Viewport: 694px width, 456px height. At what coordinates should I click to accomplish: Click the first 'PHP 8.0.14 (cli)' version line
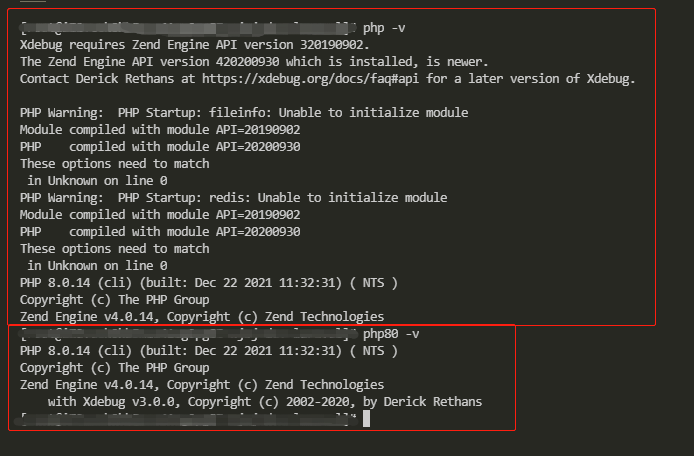pyautogui.click(x=208, y=283)
